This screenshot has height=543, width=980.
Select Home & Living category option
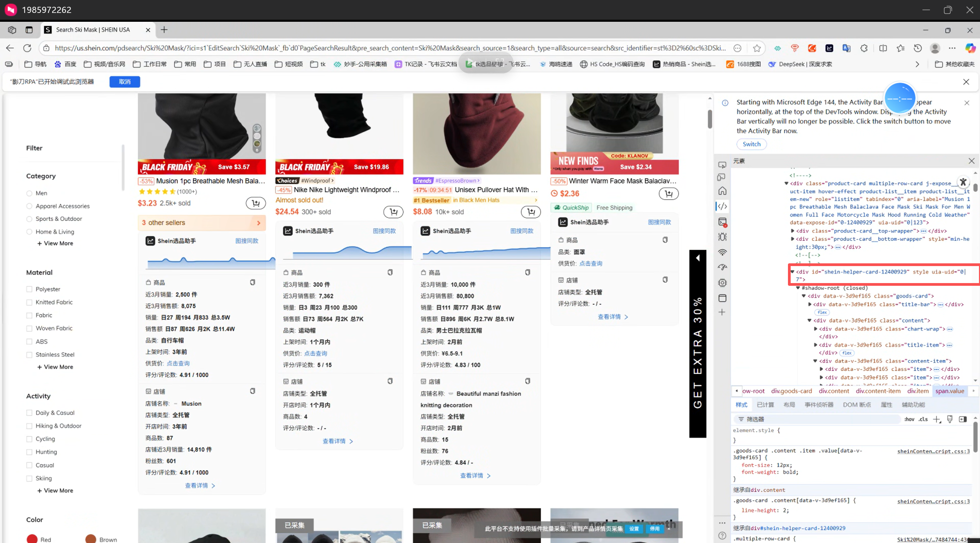point(29,232)
